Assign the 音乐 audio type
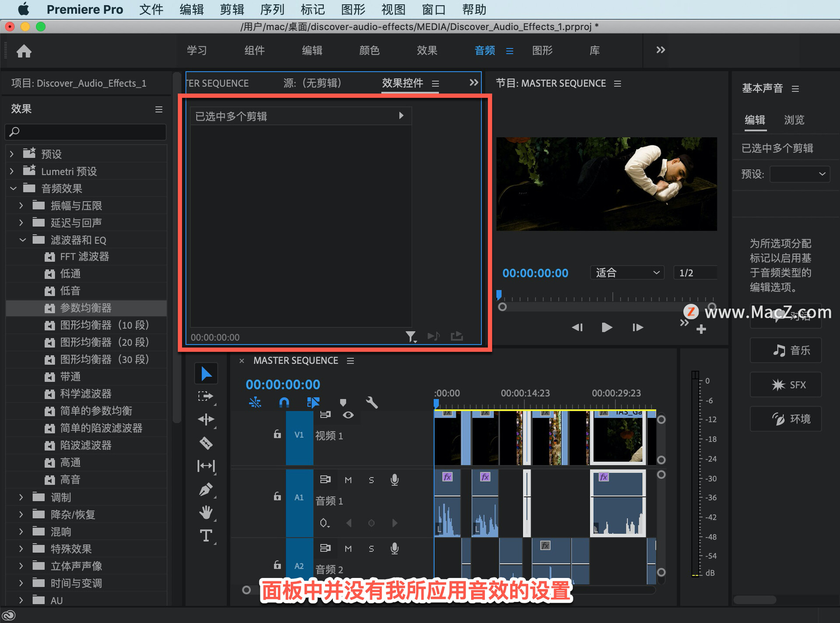This screenshot has height=623, width=840. 786,350
